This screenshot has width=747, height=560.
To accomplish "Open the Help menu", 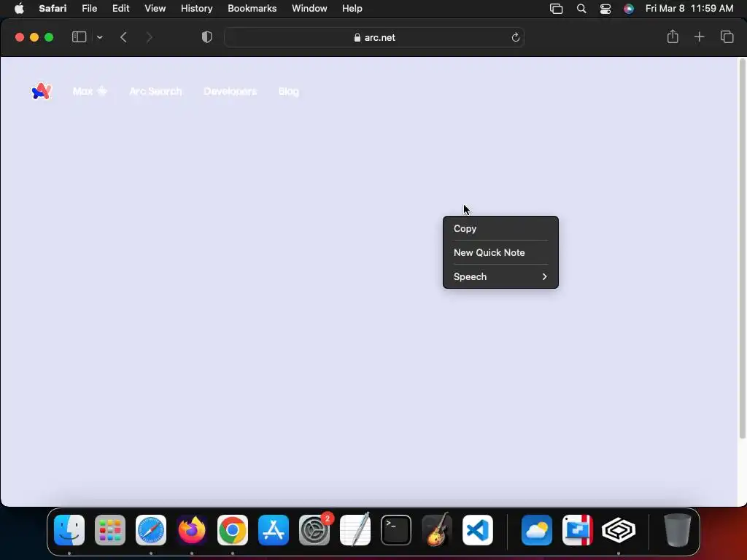I will point(352,9).
